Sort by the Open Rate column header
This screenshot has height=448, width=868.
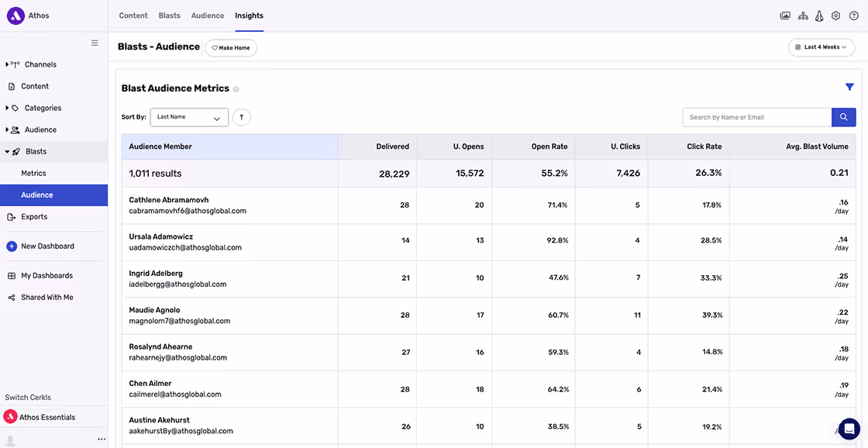coord(549,146)
